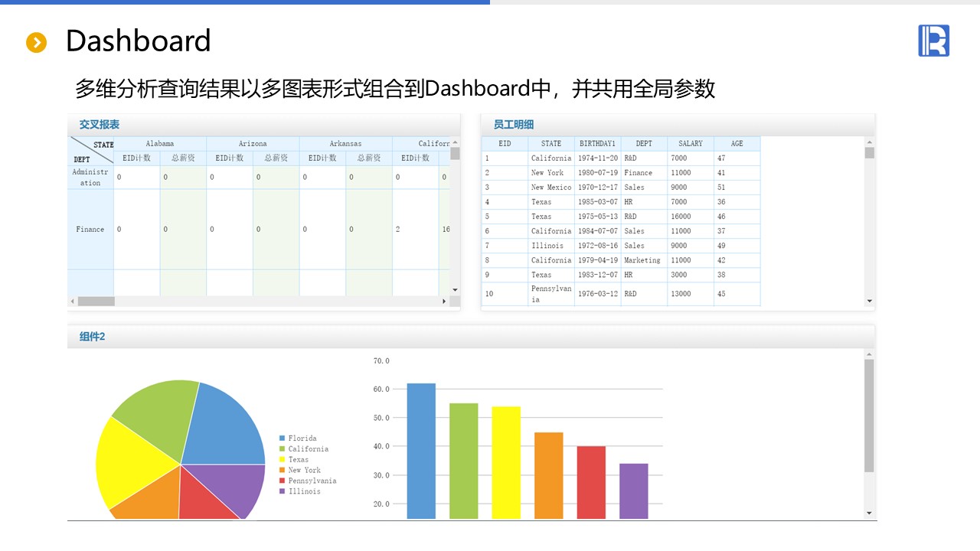Click the Dashboard slide title
The width and height of the screenshot is (980, 551).
(138, 41)
